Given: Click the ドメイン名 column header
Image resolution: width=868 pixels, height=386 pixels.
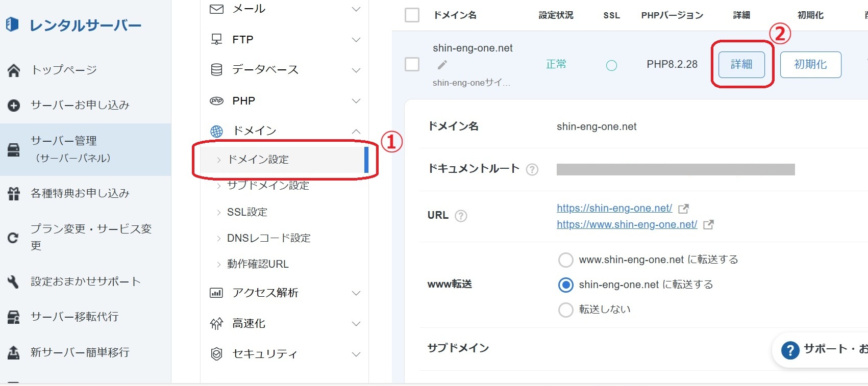Looking at the screenshot, I should pyautogui.click(x=455, y=15).
